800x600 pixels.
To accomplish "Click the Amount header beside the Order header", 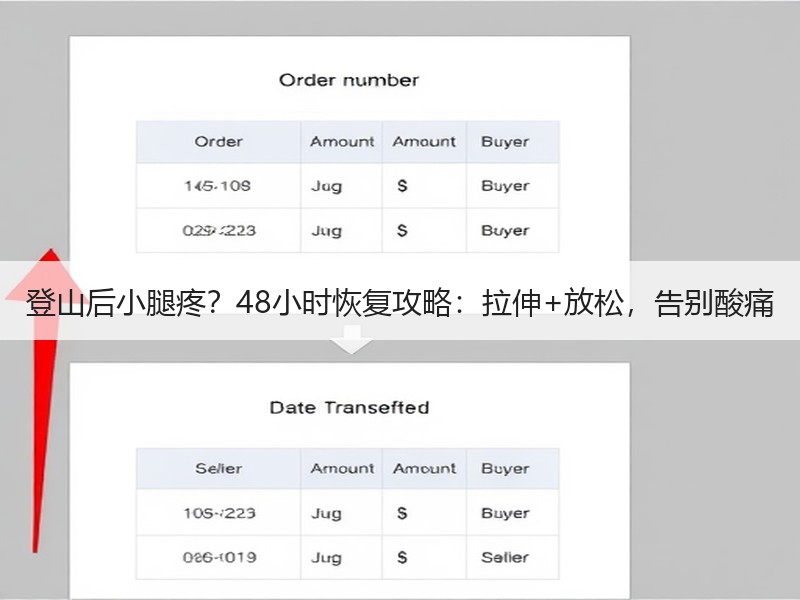I will [x=342, y=141].
